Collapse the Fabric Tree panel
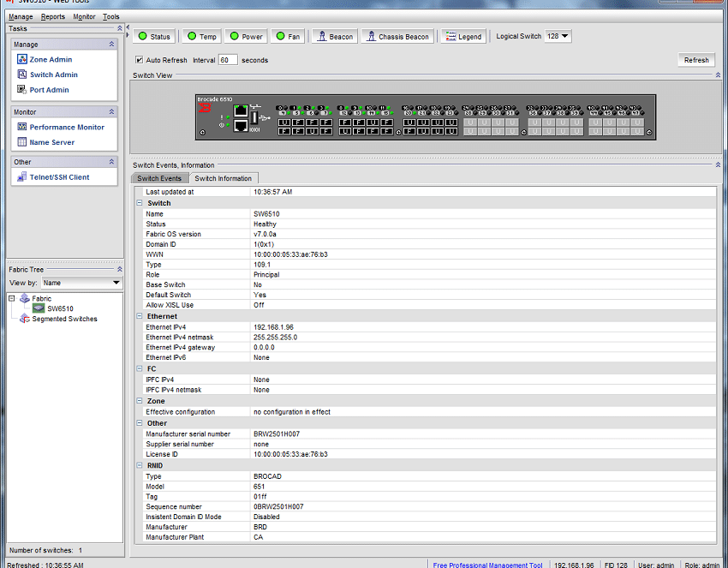The image size is (728, 568). (120, 269)
